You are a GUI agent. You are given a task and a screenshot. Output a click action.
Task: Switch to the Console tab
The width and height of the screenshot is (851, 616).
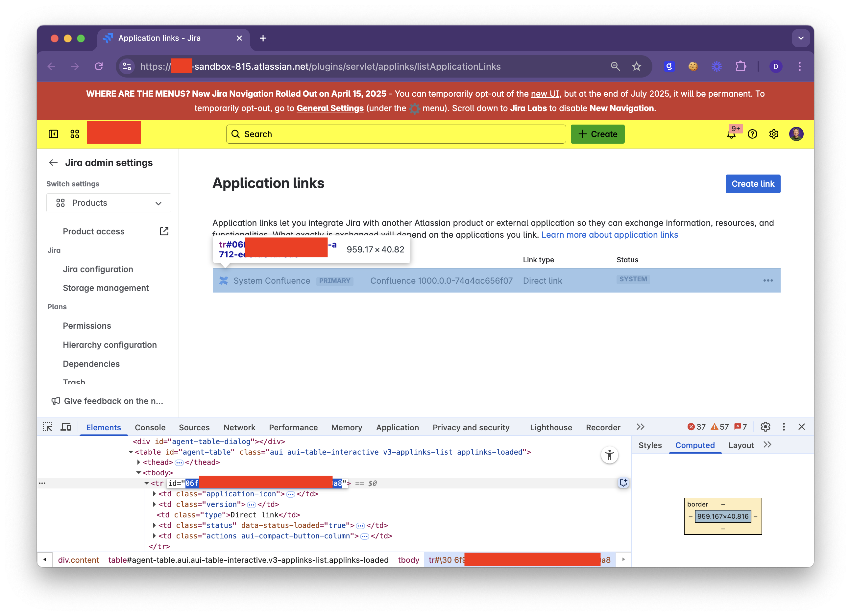[x=150, y=427]
